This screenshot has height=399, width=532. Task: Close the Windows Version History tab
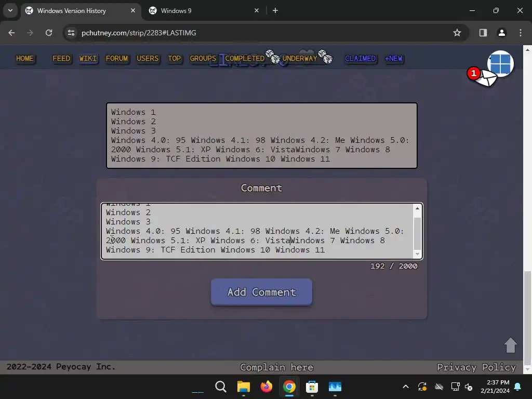pyautogui.click(x=133, y=10)
